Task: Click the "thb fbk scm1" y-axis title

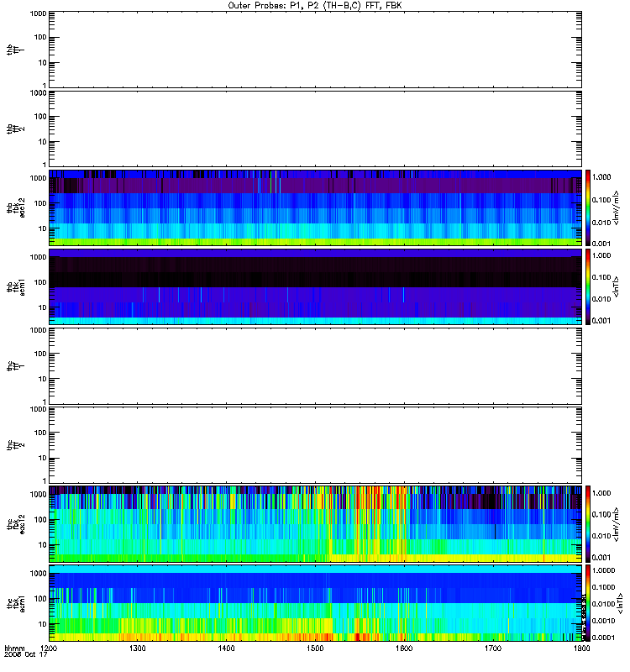Action: coord(15,286)
